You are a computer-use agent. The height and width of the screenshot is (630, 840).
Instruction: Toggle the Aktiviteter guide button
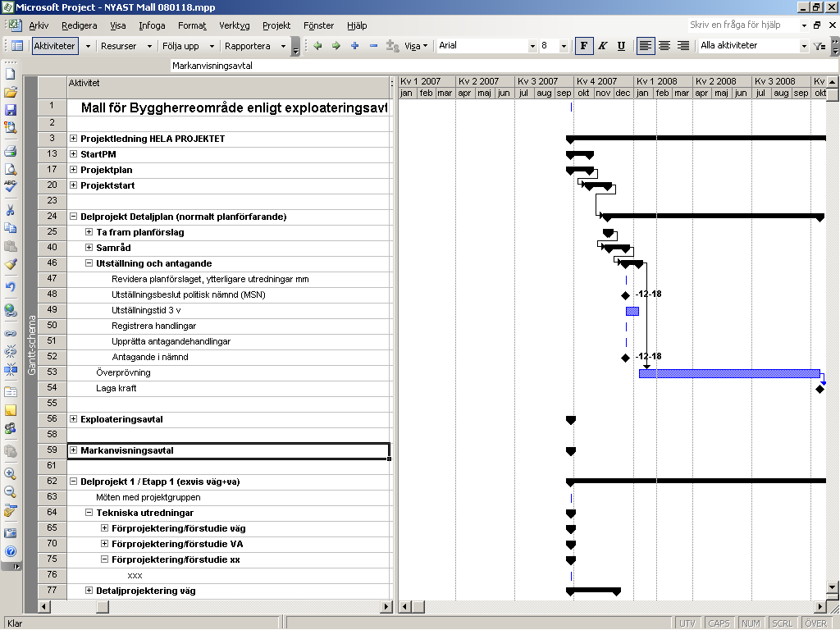click(x=55, y=46)
